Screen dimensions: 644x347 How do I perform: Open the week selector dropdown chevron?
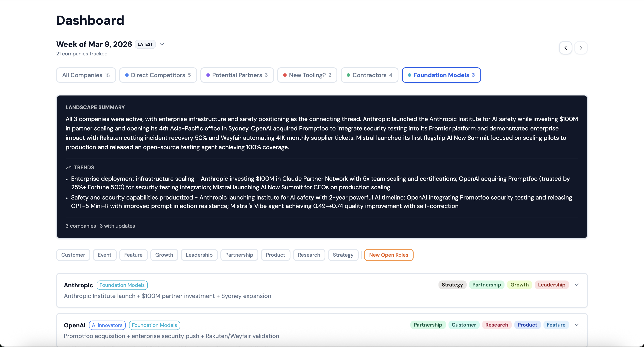[162, 44]
